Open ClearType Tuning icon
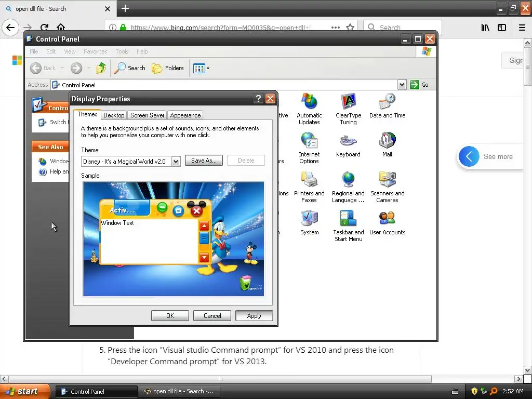532x399 pixels. (x=348, y=109)
